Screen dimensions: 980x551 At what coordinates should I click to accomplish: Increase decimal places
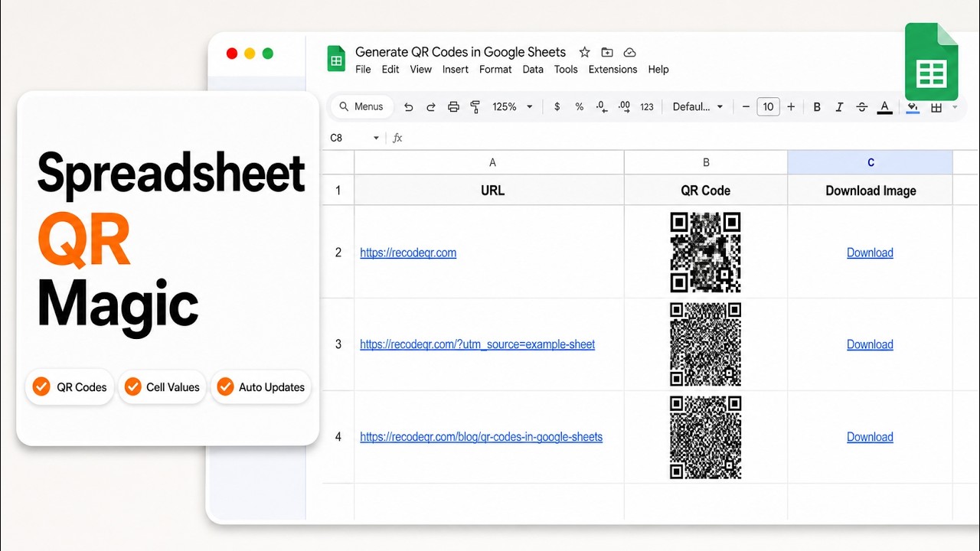[624, 107]
